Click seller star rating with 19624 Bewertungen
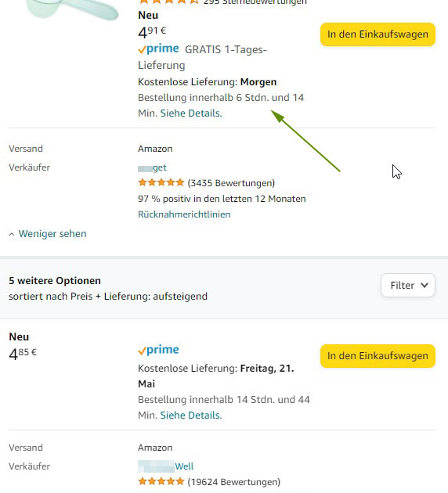 161,482
